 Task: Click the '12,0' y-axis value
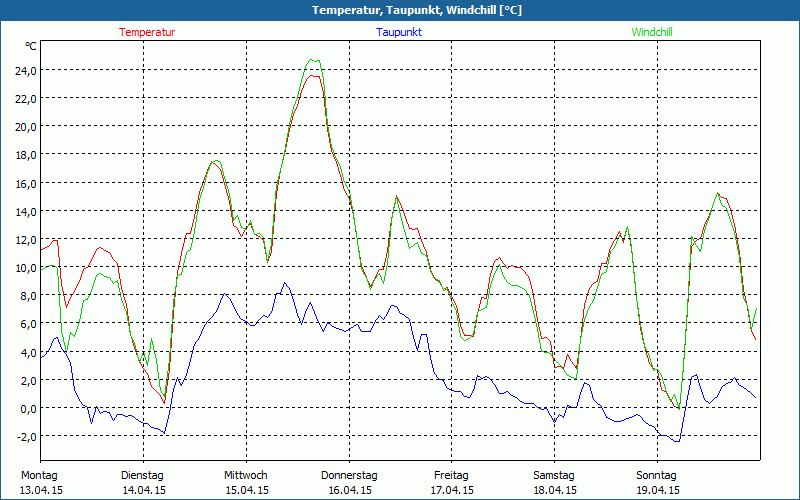click(26, 239)
